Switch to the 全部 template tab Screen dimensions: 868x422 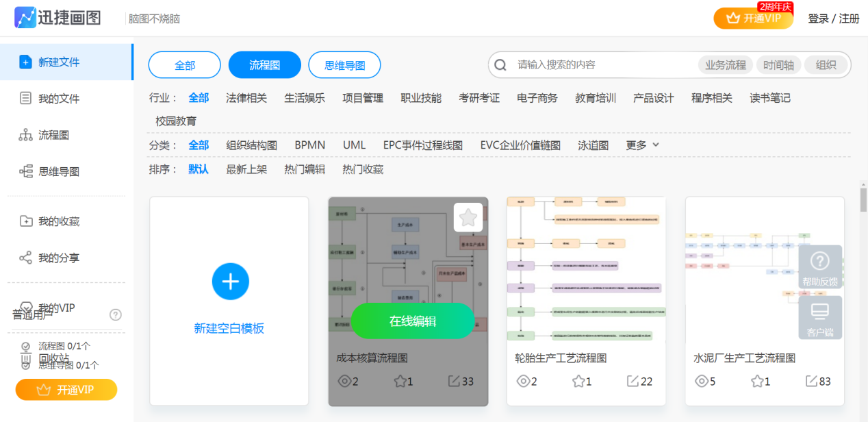click(185, 65)
